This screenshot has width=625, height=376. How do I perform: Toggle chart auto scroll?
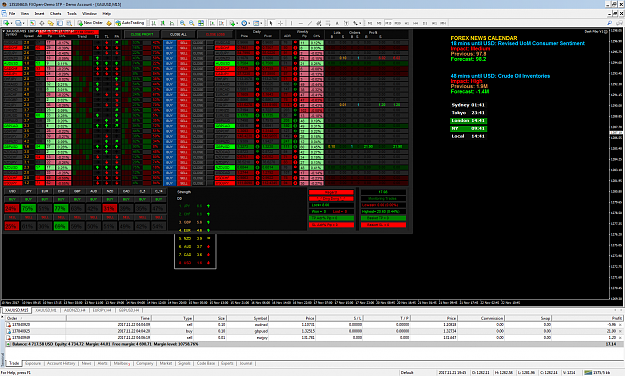click(212, 23)
